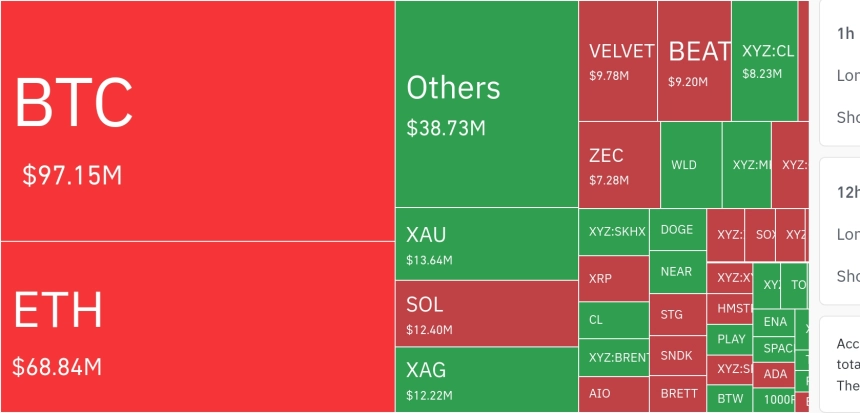860x413 pixels.
Task: Select the XYZ:CL $8.23M tile
Action: click(x=765, y=61)
